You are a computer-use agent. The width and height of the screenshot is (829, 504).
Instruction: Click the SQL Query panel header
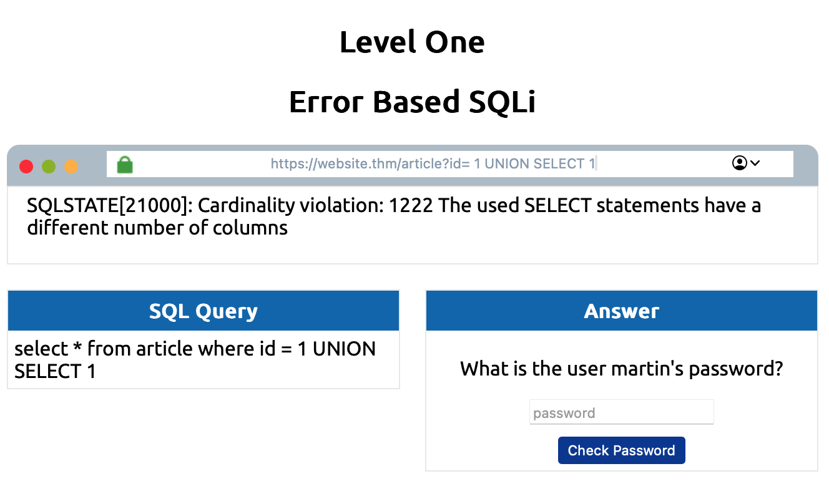point(204,311)
